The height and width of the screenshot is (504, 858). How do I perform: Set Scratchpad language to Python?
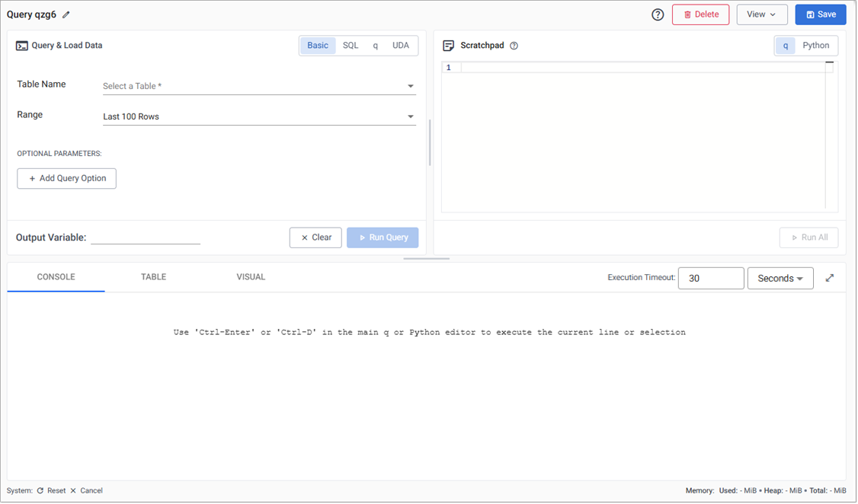tap(815, 46)
